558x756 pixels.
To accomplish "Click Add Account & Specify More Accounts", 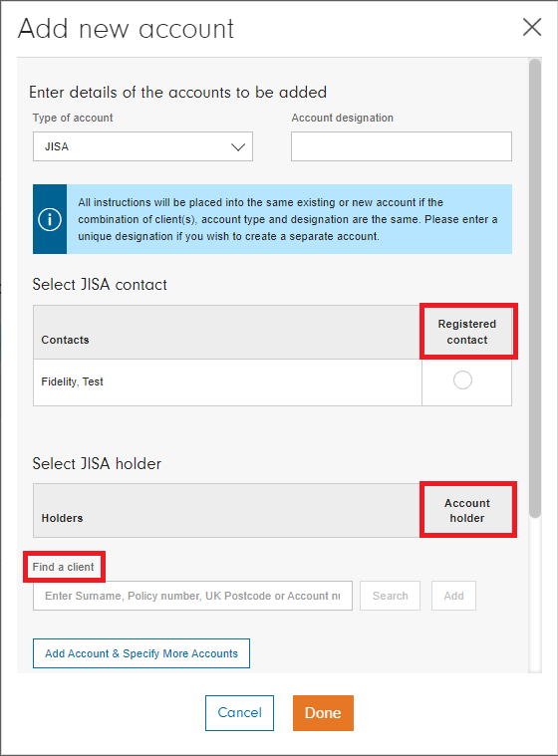I will pos(141,653).
